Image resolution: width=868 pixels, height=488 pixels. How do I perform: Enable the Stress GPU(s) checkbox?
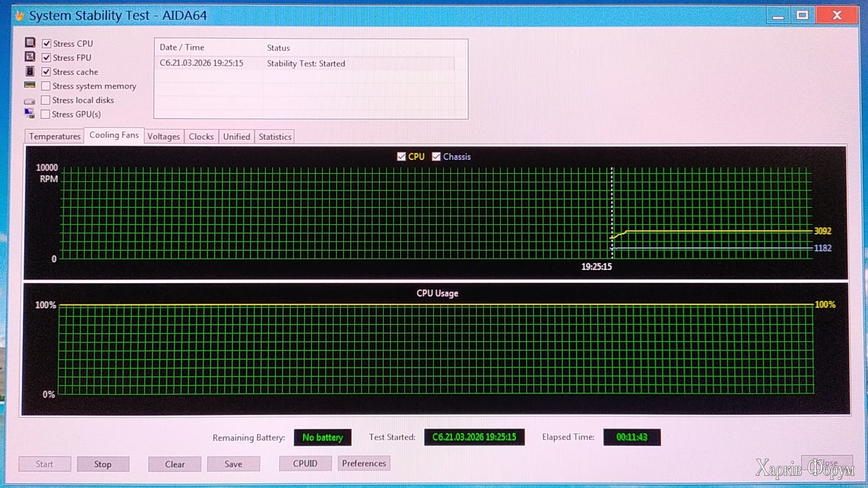(45, 114)
